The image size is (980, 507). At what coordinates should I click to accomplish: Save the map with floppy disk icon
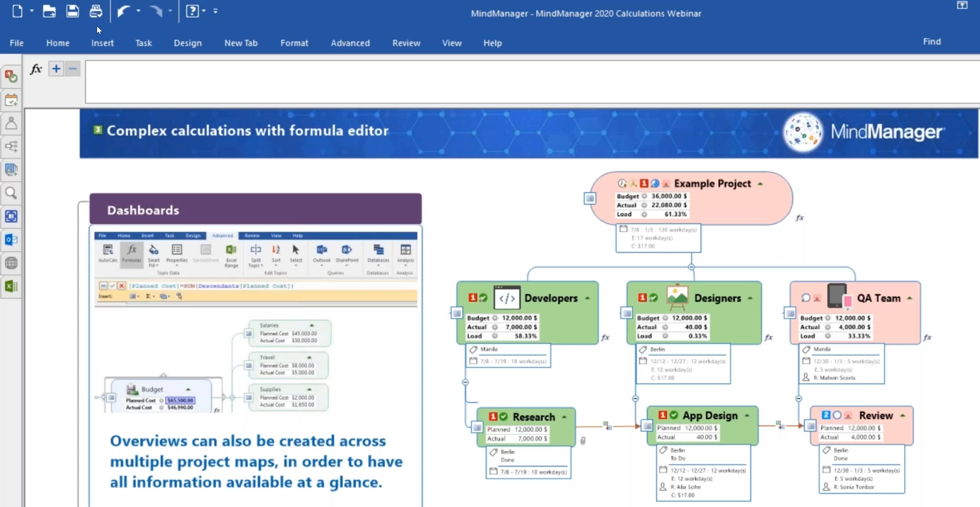[x=72, y=11]
